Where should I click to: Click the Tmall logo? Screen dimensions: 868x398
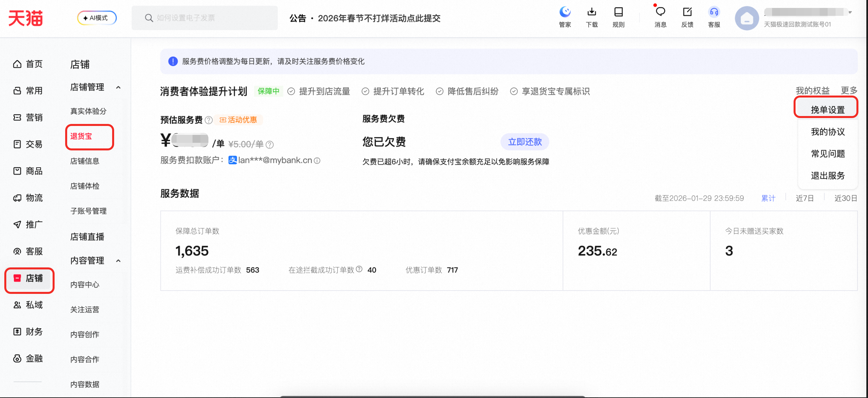pos(25,18)
